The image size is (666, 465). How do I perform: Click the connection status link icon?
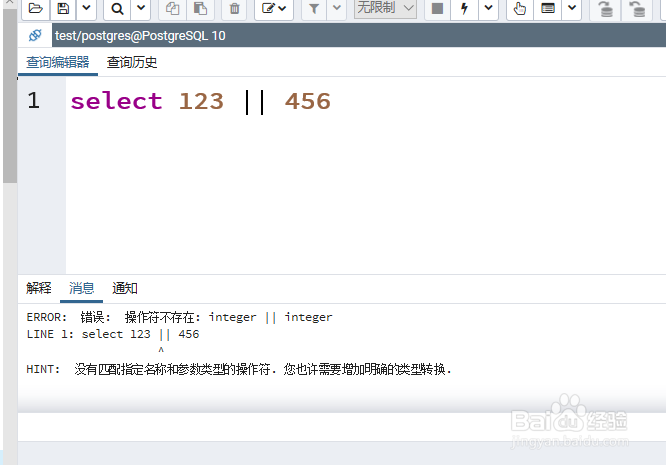coord(35,35)
